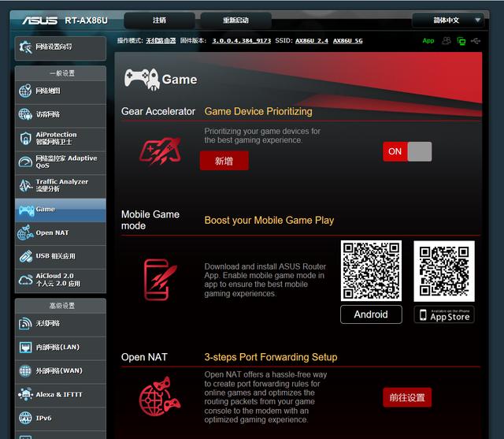Click the RT-AX86U model name

86,20
